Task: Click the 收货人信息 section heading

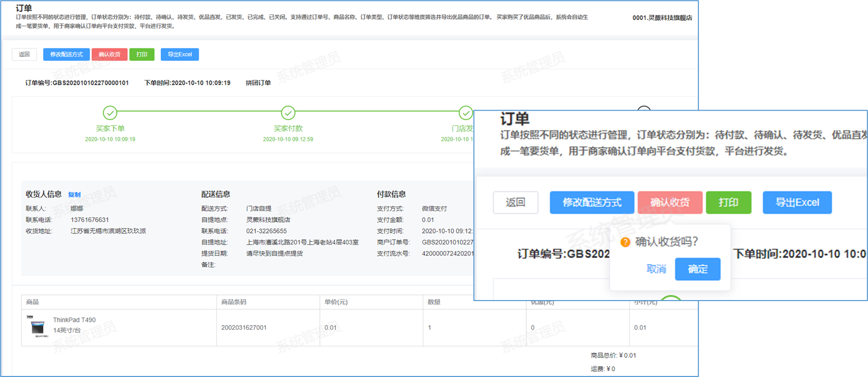Action: 44,194
